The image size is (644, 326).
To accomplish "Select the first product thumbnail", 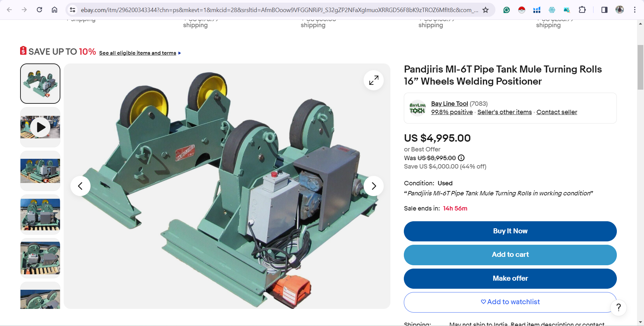I will (40, 84).
